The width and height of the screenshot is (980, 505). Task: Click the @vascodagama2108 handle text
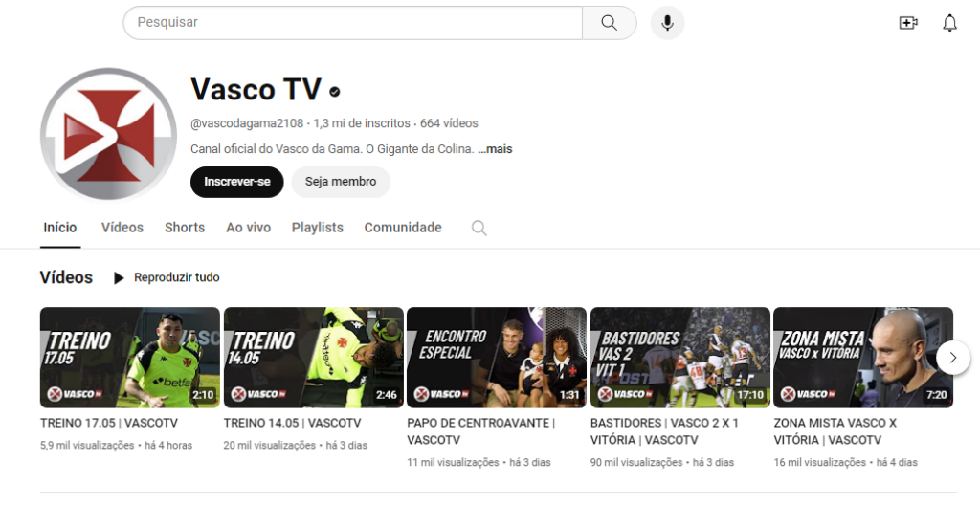pyautogui.click(x=247, y=123)
